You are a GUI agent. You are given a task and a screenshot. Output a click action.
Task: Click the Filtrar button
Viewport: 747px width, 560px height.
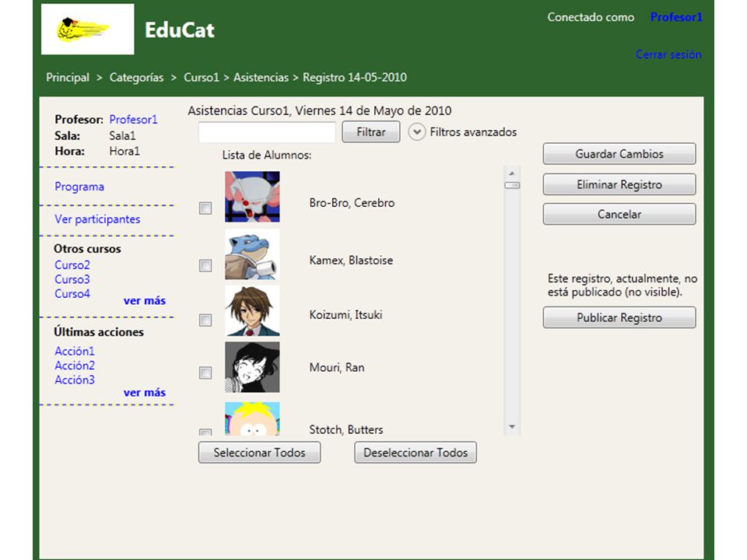pyautogui.click(x=371, y=132)
